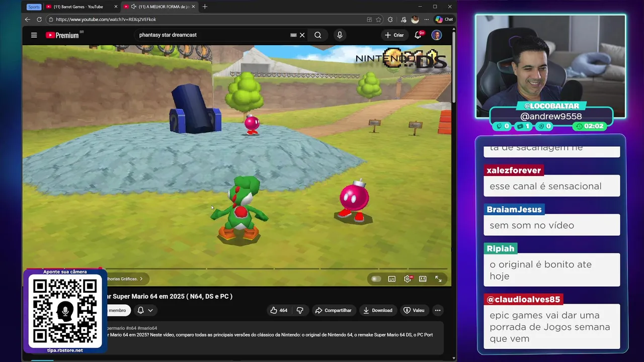Open the browser split screen icon
The height and width of the screenshot is (362, 644).
[x=369, y=20]
